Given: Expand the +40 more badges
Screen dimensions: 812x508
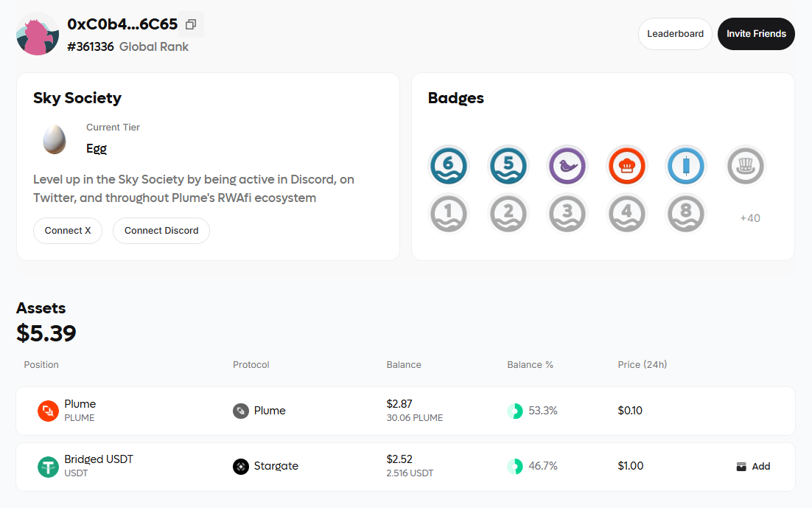Looking at the screenshot, I should (750, 218).
